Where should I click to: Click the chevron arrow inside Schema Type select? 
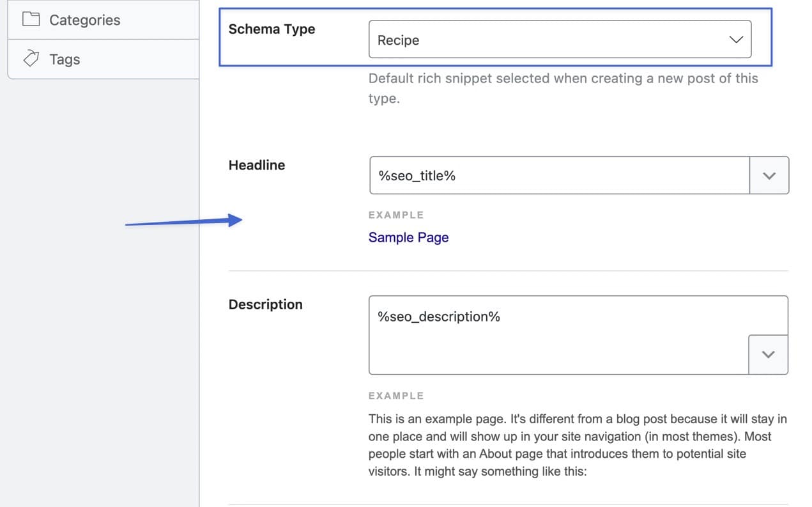pos(736,40)
